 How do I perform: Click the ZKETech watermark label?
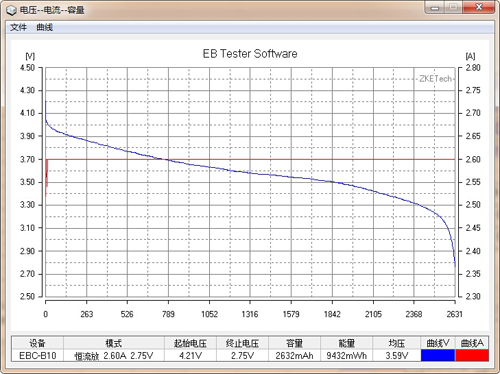pyautogui.click(x=435, y=79)
